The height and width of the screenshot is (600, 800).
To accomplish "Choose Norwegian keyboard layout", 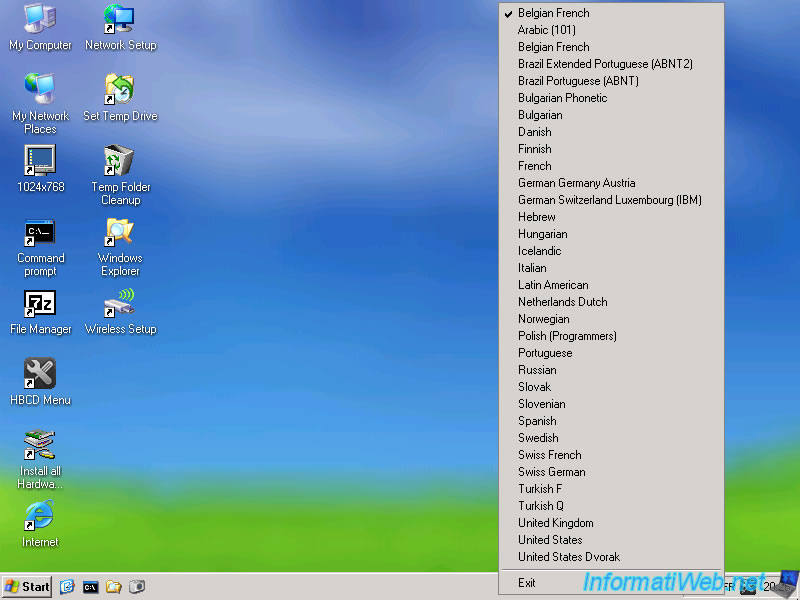I will pyautogui.click(x=611, y=319).
